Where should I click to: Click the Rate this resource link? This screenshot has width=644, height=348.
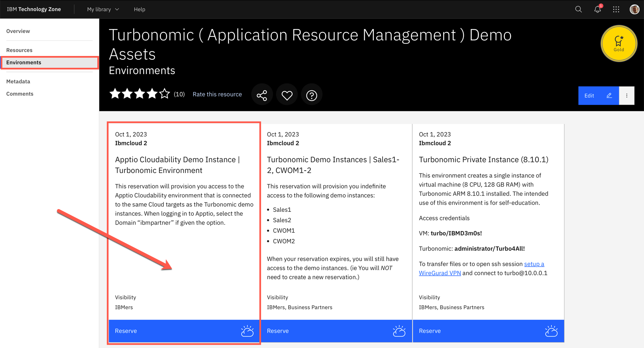(217, 94)
